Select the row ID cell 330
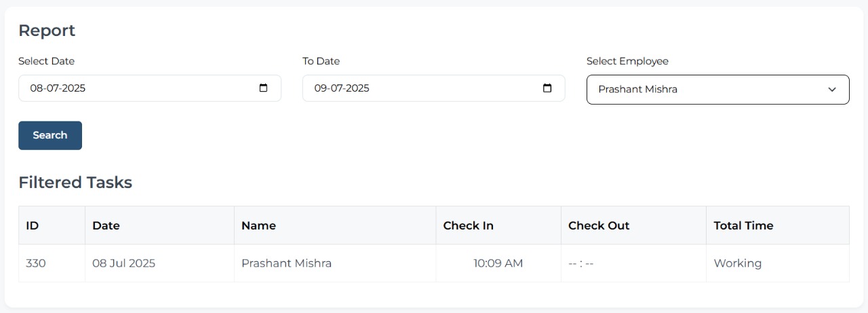 36,263
